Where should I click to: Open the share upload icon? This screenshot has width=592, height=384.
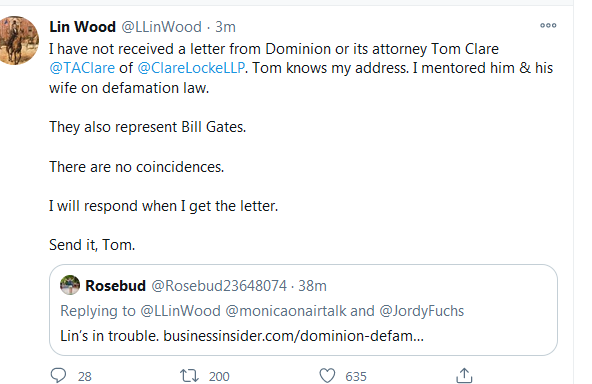(464, 376)
